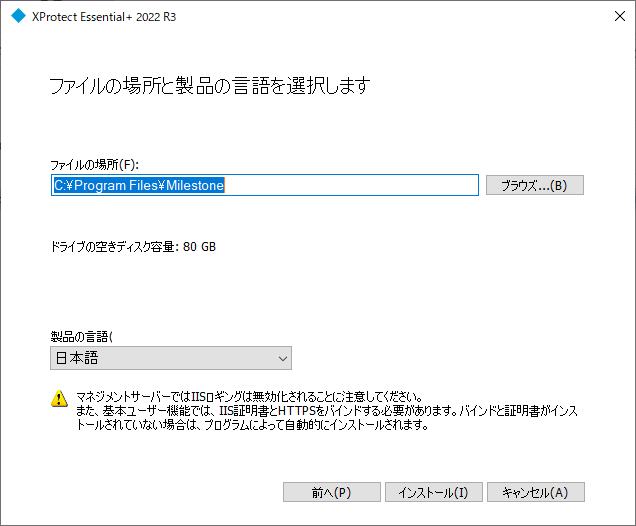Click the warning's last line about automatic installation
This screenshot has height=526, width=636.
point(252,424)
